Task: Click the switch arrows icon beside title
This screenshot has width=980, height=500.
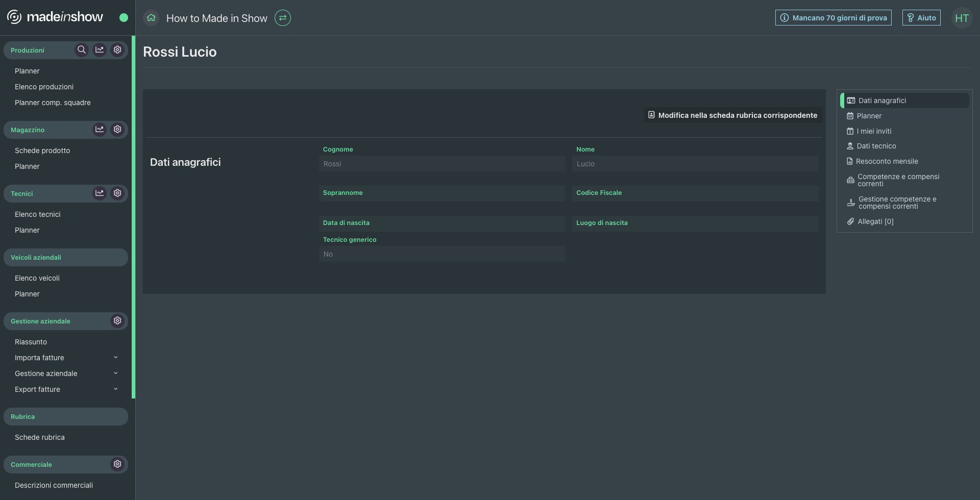Action: [282, 18]
